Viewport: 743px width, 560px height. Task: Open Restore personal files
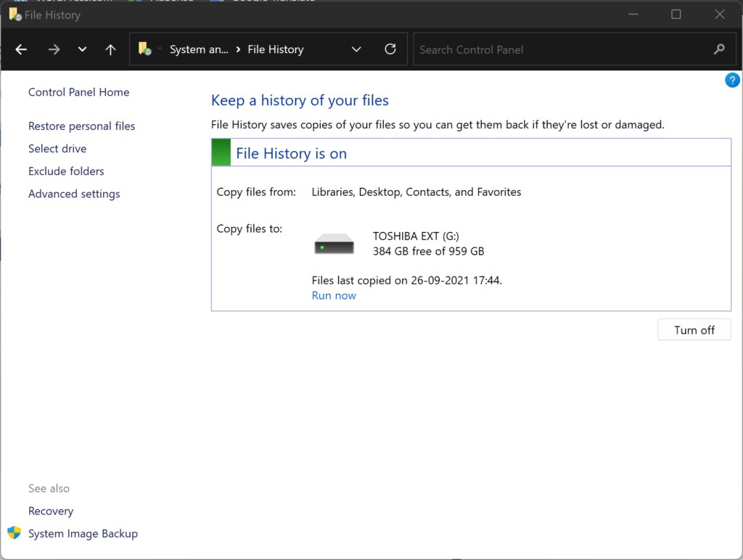pyautogui.click(x=81, y=125)
